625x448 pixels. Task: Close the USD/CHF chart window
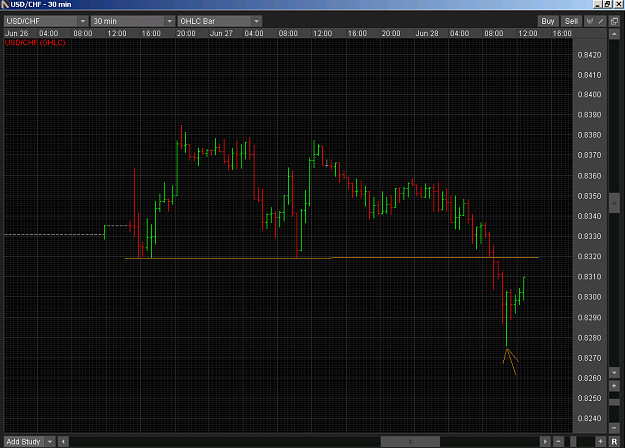tap(619, 4)
